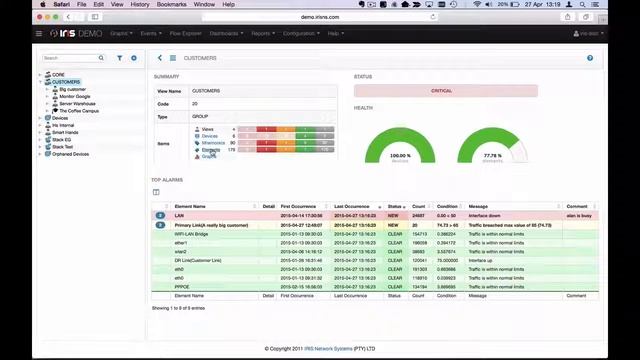Open the Notification Center icon
This screenshot has width=640, height=360.
pos(596,4)
